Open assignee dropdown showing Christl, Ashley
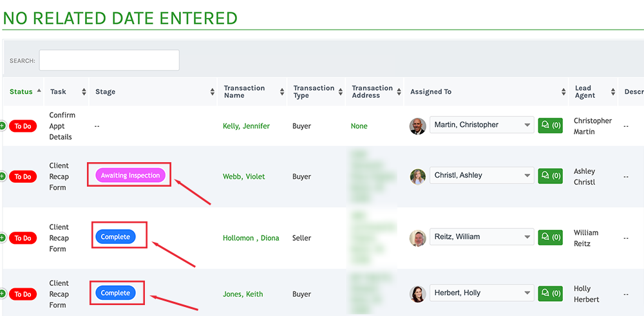This screenshot has width=644, height=316. (x=482, y=175)
